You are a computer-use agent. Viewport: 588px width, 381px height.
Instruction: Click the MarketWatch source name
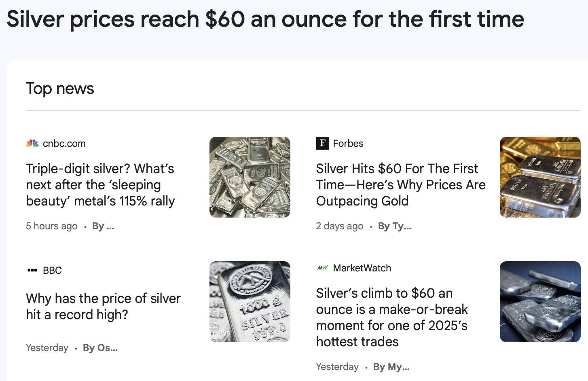(362, 268)
